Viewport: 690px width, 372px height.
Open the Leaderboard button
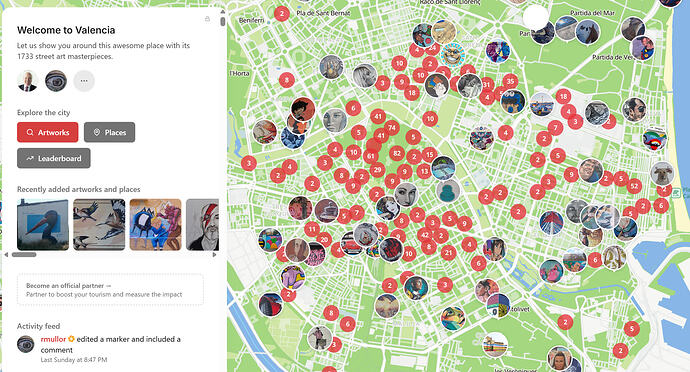click(54, 158)
